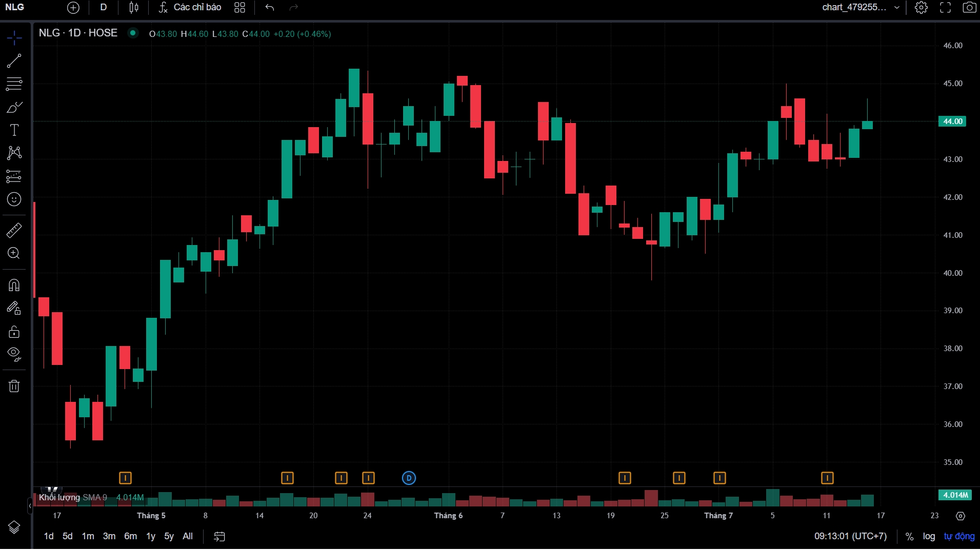Toggle magnet mode for drawings
The width and height of the screenshot is (980, 550).
(x=14, y=285)
